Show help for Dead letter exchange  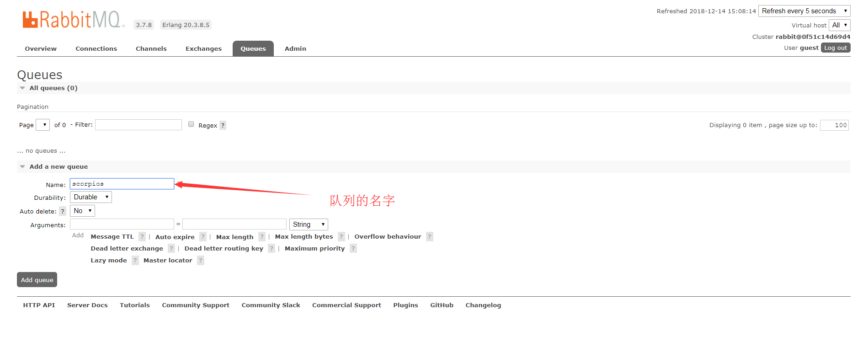pyautogui.click(x=171, y=248)
